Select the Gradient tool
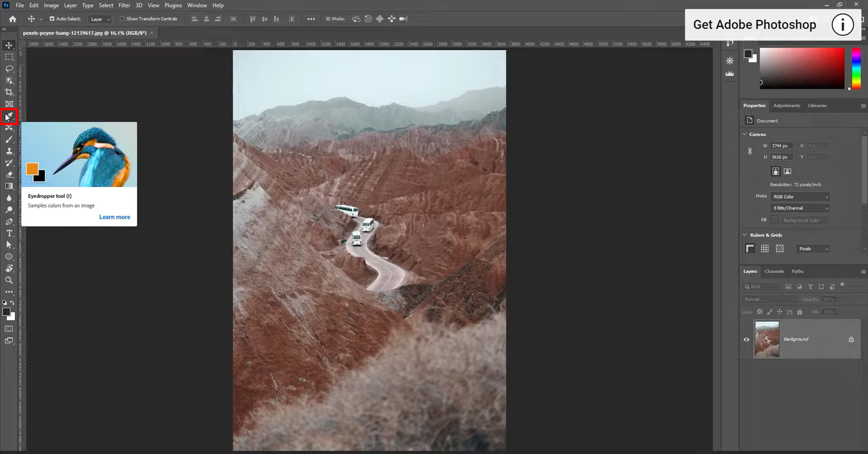 pos(9,186)
